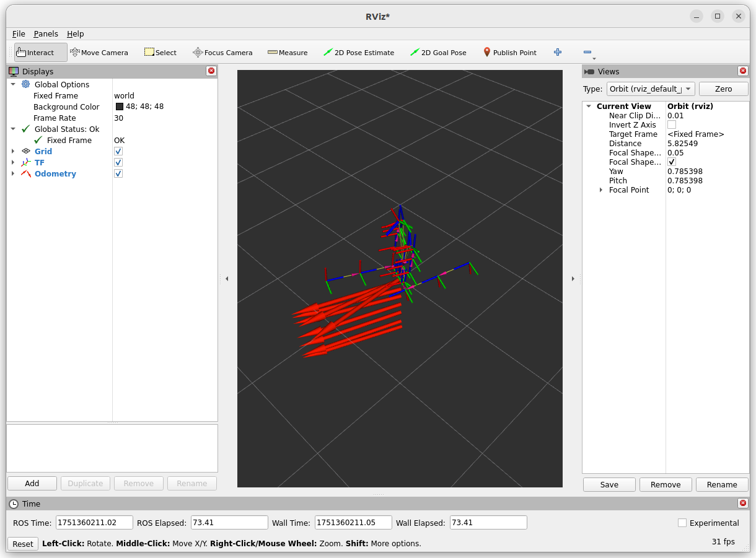756x558 pixels.
Task: Click the Views panel camera icon
Action: point(589,72)
